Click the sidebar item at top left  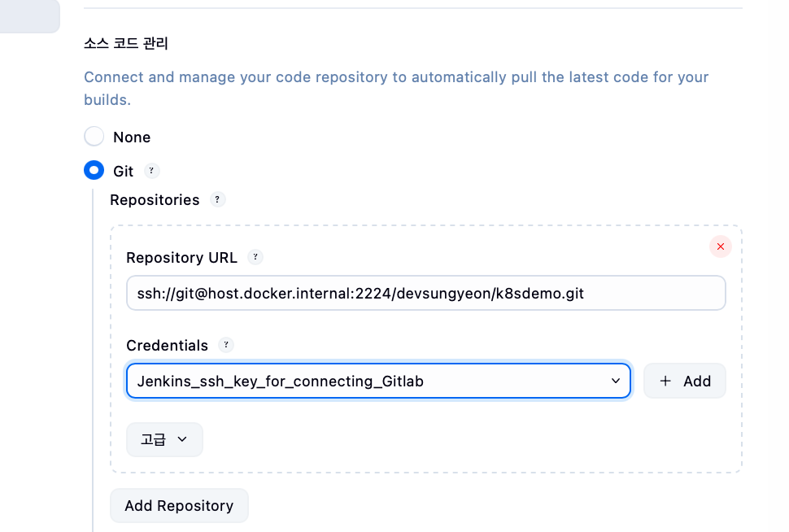click(x=28, y=16)
